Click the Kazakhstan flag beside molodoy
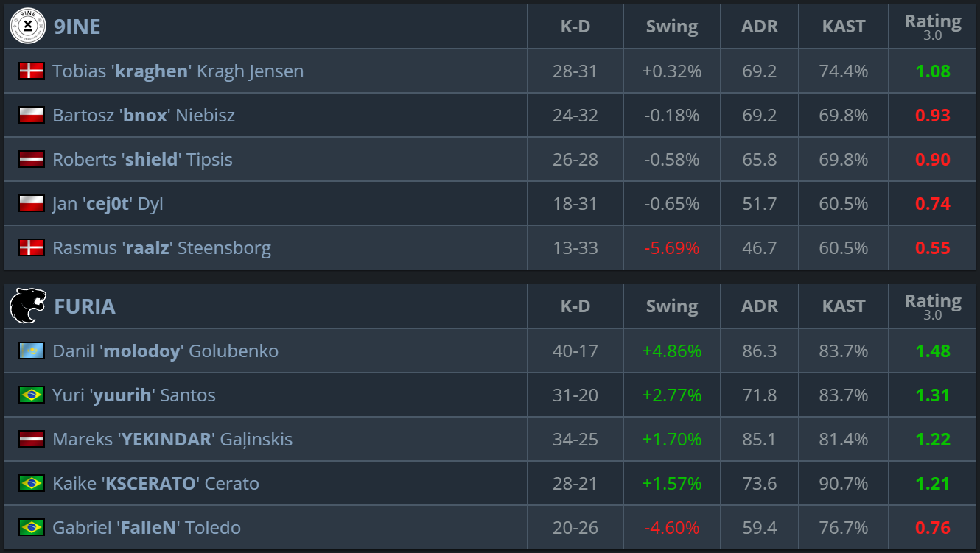Screen dimensions: 980x553 coord(32,351)
